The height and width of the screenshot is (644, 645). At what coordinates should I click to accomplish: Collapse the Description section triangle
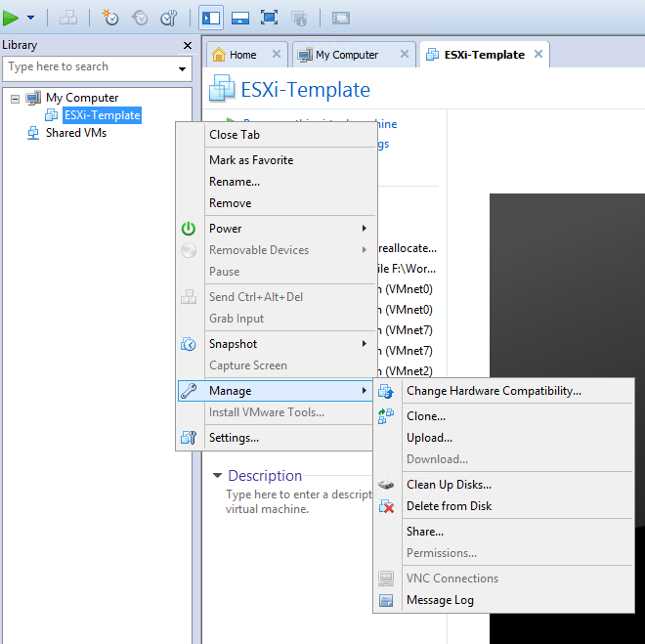pyautogui.click(x=217, y=476)
